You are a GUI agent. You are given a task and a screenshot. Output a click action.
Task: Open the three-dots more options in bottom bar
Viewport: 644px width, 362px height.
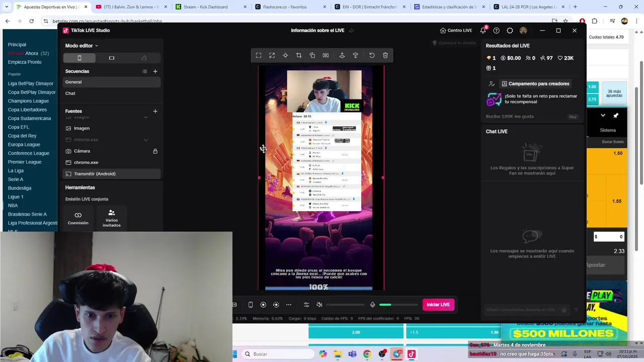(x=289, y=305)
